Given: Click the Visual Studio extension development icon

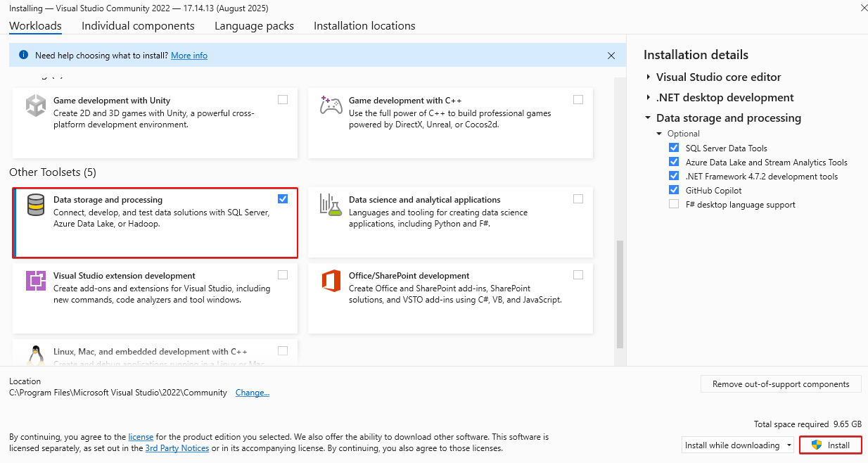Looking at the screenshot, I should click(36, 281).
